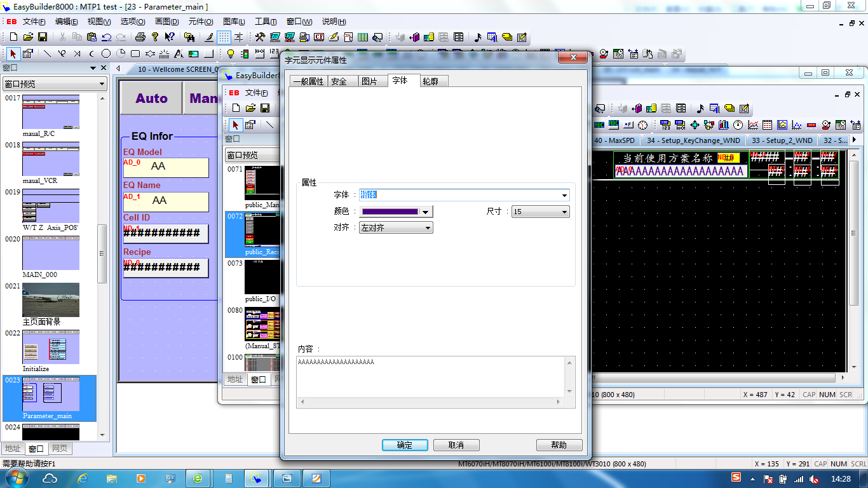Open a project with the folder icon
Screen dimensions: 868x488
28,37
